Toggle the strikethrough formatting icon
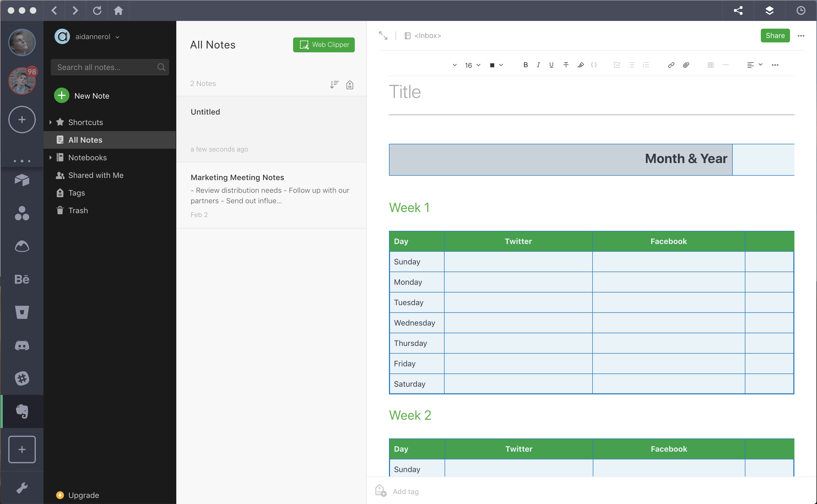 tap(566, 65)
